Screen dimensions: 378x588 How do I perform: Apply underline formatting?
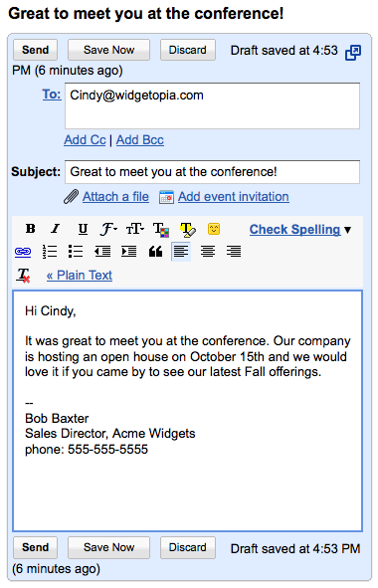click(83, 229)
